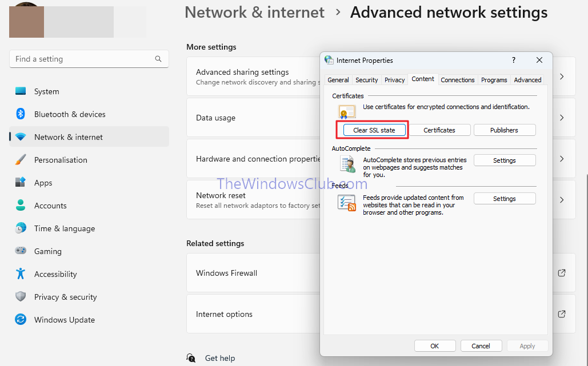Open Gaming controller icon

coord(21,251)
